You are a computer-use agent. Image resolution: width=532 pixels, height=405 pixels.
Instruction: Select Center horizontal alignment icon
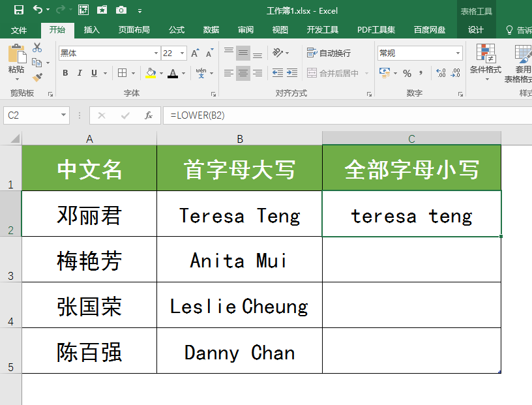pyautogui.click(x=243, y=73)
